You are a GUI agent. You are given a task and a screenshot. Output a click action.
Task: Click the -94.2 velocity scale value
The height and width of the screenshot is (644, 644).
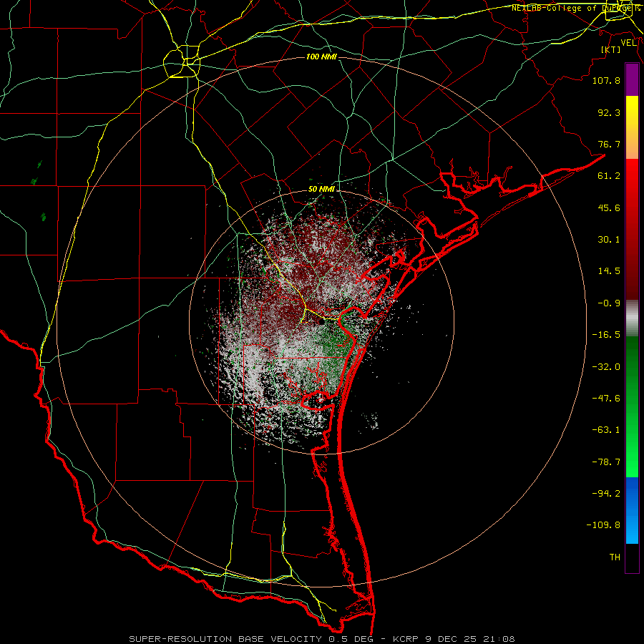pos(606,494)
